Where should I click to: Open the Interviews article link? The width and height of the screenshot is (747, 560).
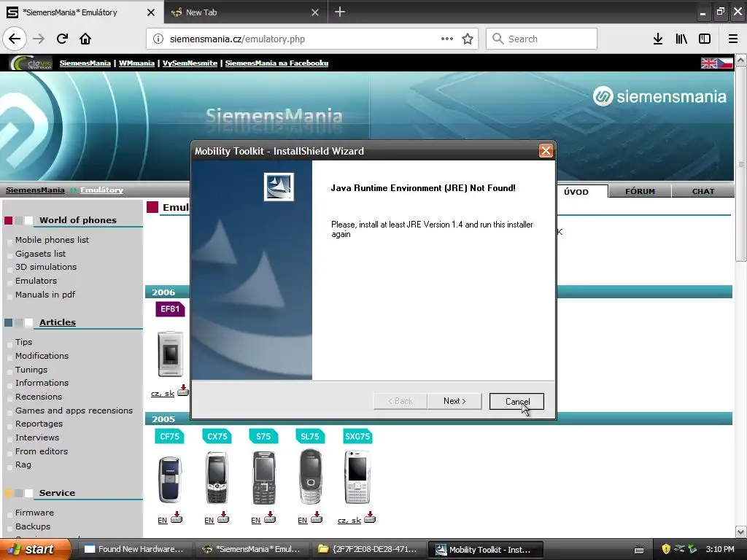click(x=37, y=437)
